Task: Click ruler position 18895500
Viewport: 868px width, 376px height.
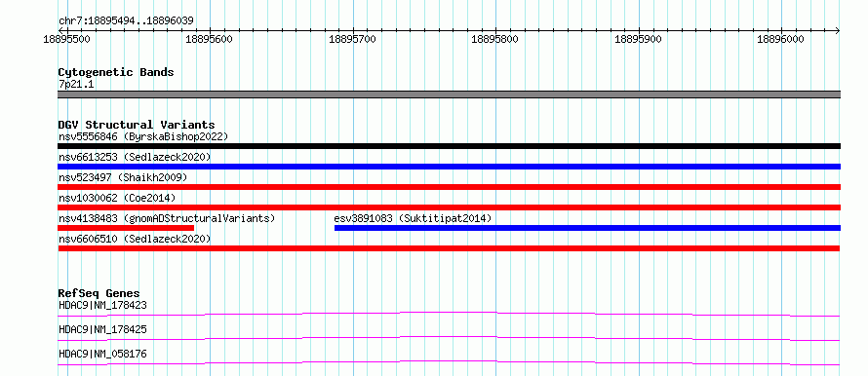Action: point(68,39)
